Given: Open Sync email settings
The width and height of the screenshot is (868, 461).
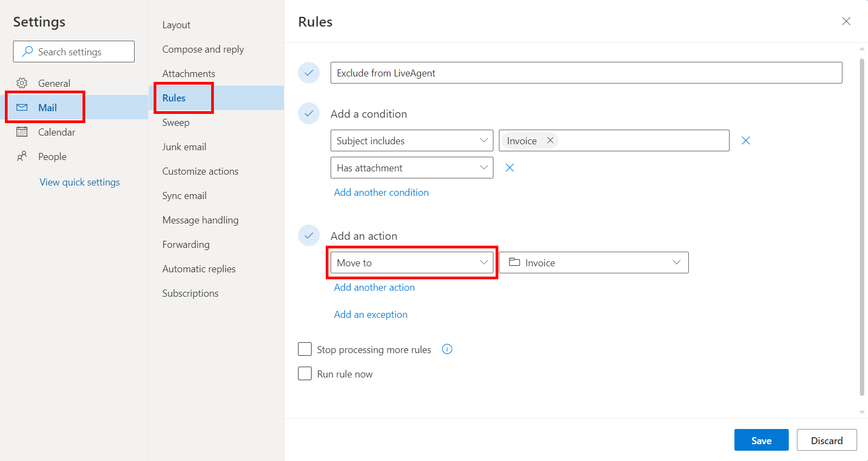Looking at the screenshot, I should coord(217,195).
